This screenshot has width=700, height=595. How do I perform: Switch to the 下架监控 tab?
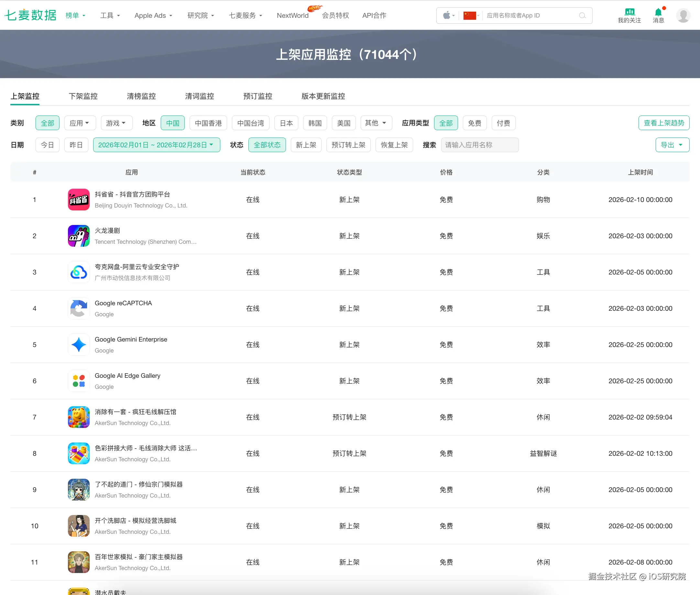[x=83, y=96]
